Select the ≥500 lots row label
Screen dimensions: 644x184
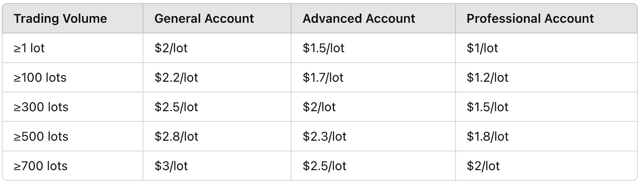[41, 136]
